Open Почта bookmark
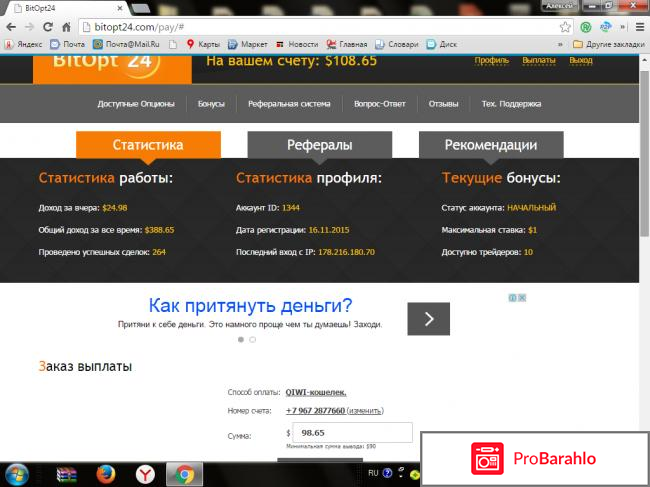650x487 pixels. coord(67,44)
